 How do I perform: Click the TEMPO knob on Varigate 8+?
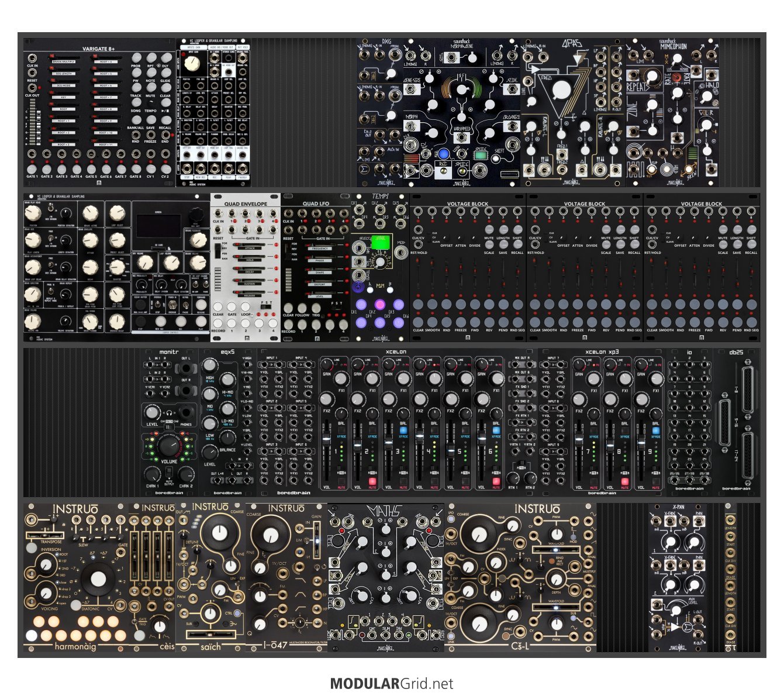(151, 102)
